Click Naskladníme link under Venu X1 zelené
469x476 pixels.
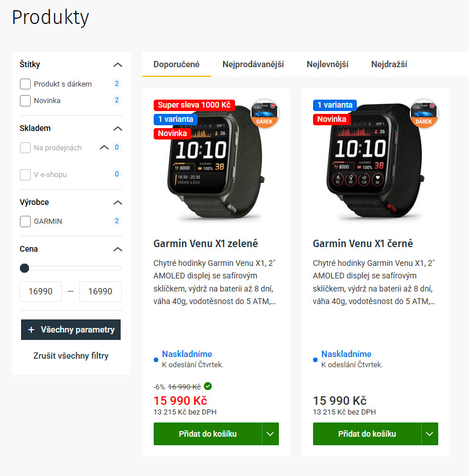click(187, 354)
